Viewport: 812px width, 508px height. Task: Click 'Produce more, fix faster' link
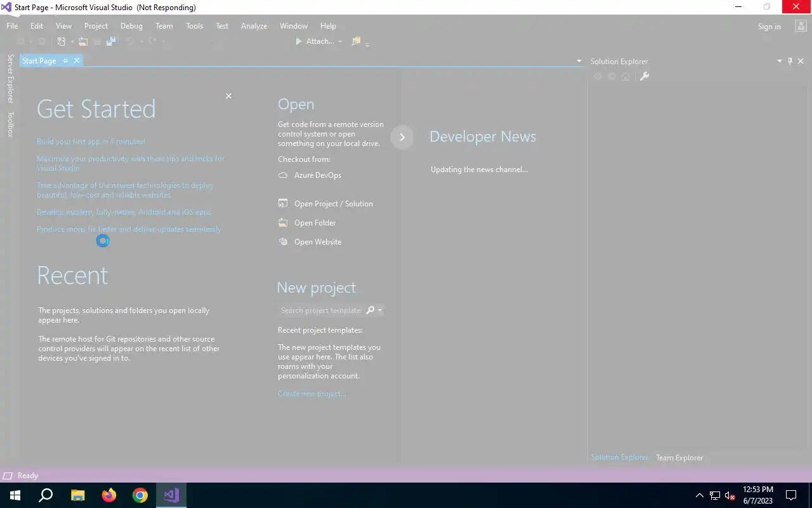[129, 229]
